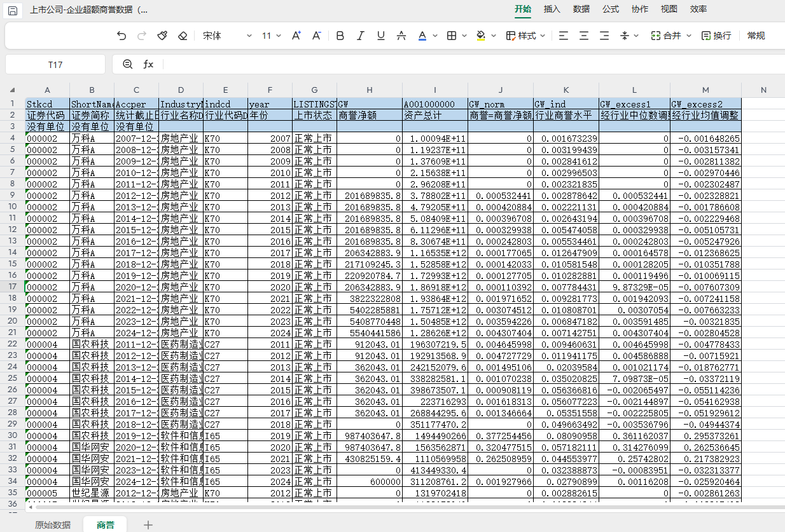
Task: Add a new sheet with plus icon
Action: 148,524
